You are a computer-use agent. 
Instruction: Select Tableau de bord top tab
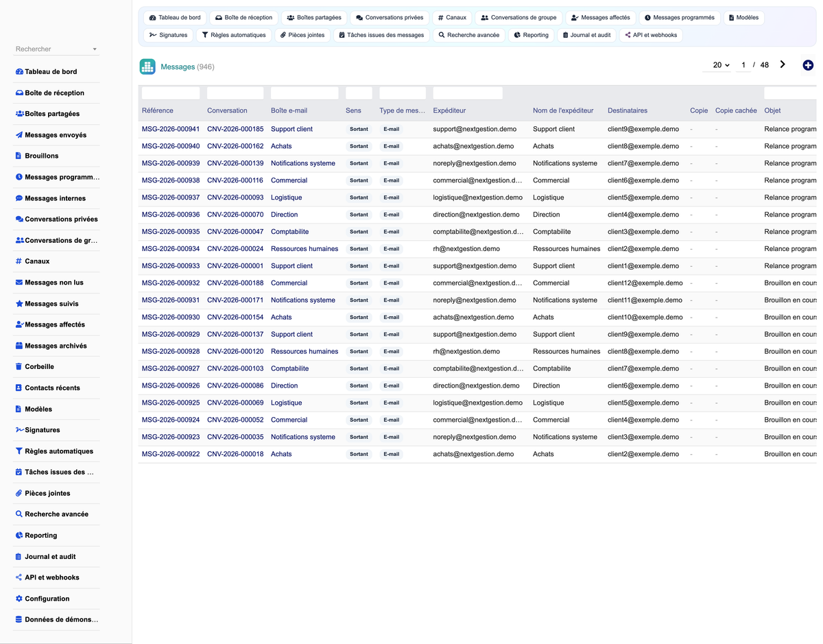click(175, 18)
